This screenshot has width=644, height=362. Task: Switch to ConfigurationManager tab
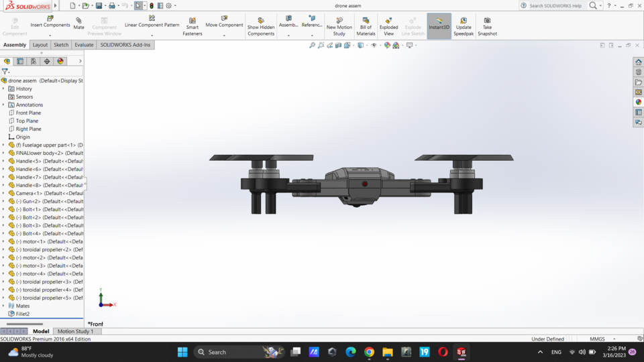tap(34, 61)
